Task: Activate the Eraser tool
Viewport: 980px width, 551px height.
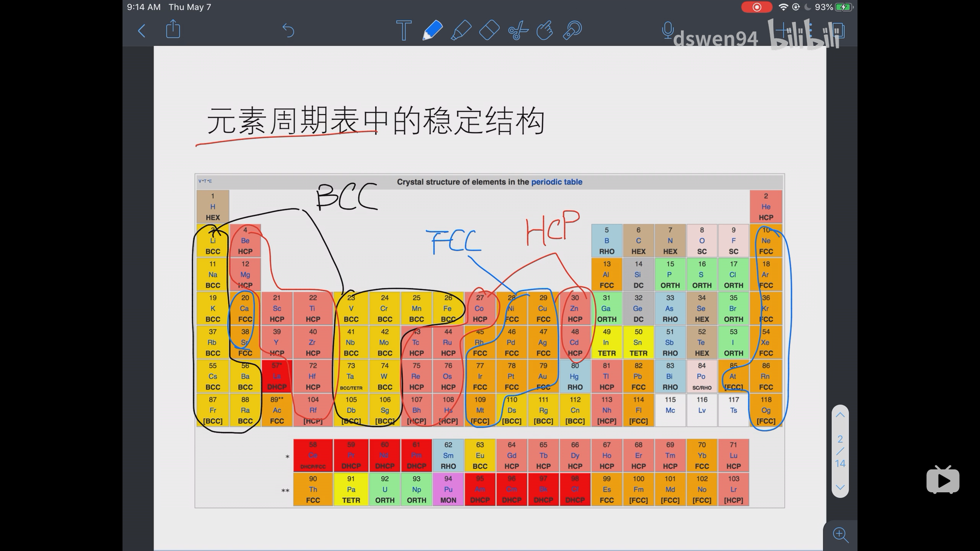Action: pos(489,31)
